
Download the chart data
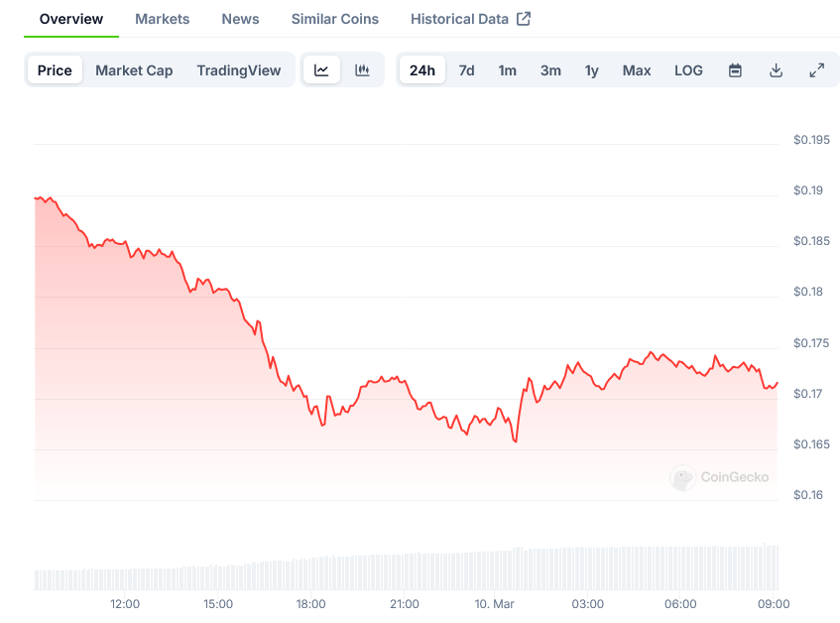click(x=776, y=70)
